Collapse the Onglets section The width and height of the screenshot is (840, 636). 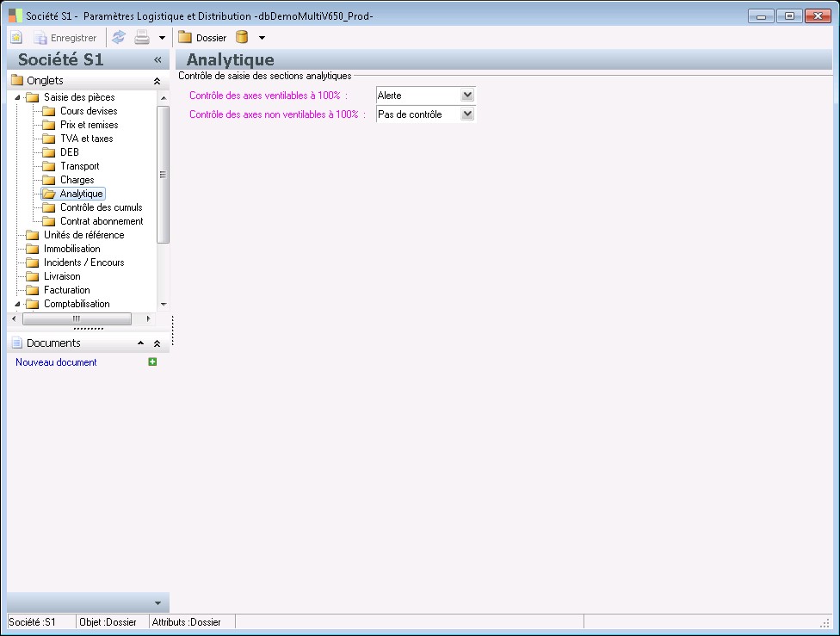pos(157,81)
